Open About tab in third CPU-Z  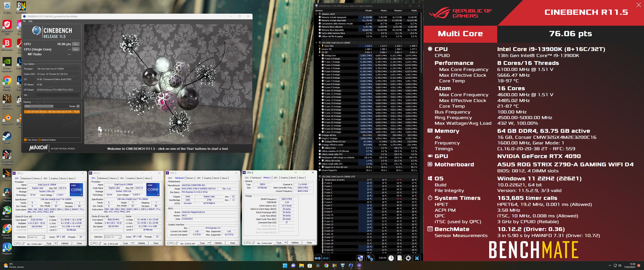pyautogui.click(x=224, y=178)
